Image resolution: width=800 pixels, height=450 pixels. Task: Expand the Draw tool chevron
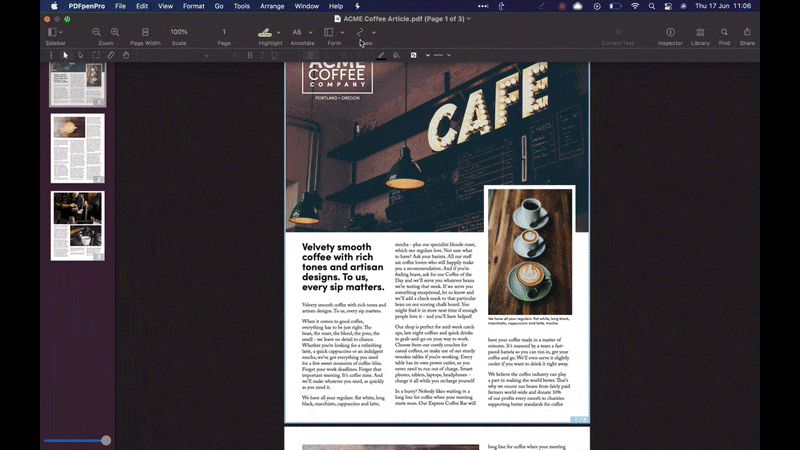[374, 32]
